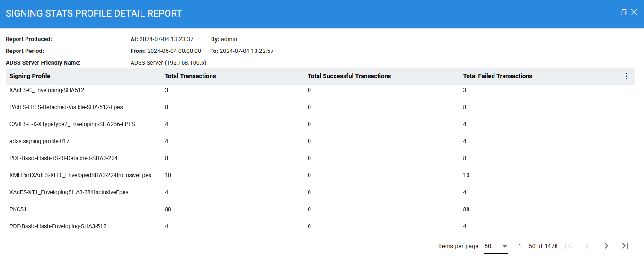Sort by Signing Profile column header
Viewport: 644px width, 260px height.
(x=30, y=76)
